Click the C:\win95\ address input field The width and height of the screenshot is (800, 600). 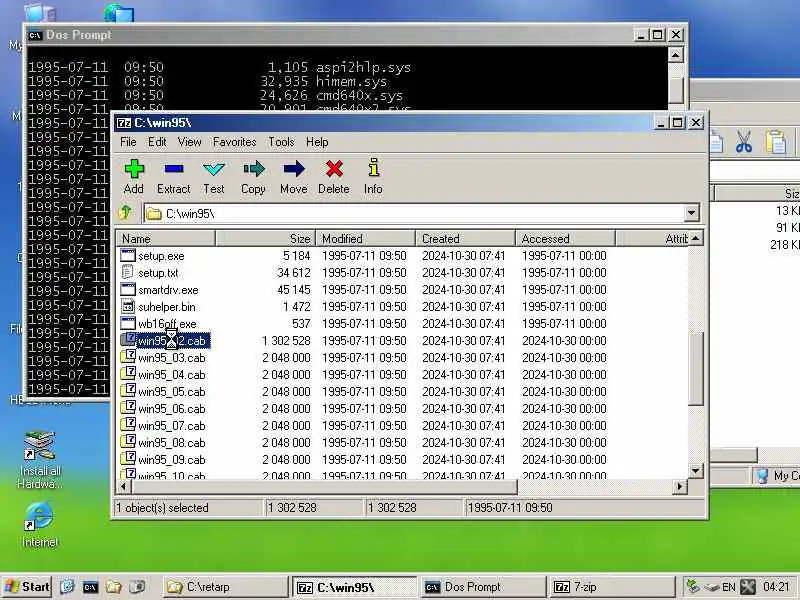(414, 213)
